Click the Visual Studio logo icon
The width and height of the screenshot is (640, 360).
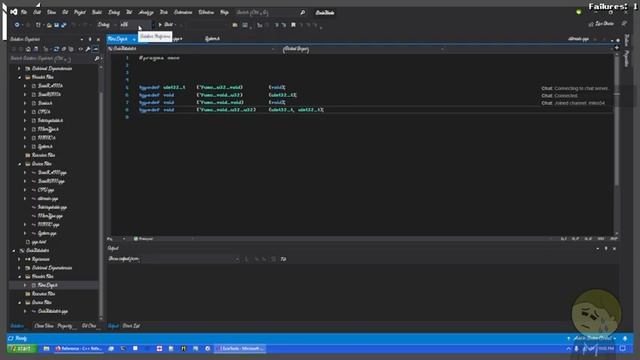(13, 12)
